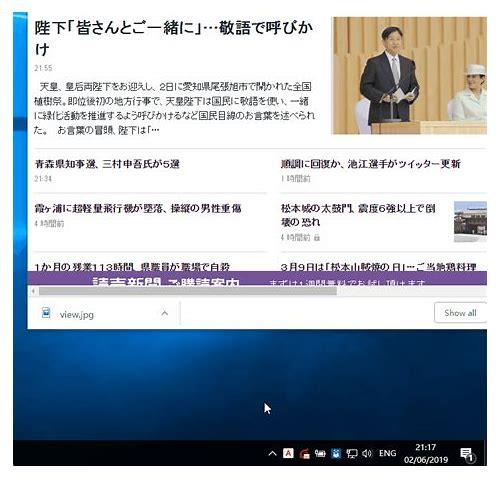Click the blue square tray icon
Screen dimensions: 500x478
coord(336,453)
